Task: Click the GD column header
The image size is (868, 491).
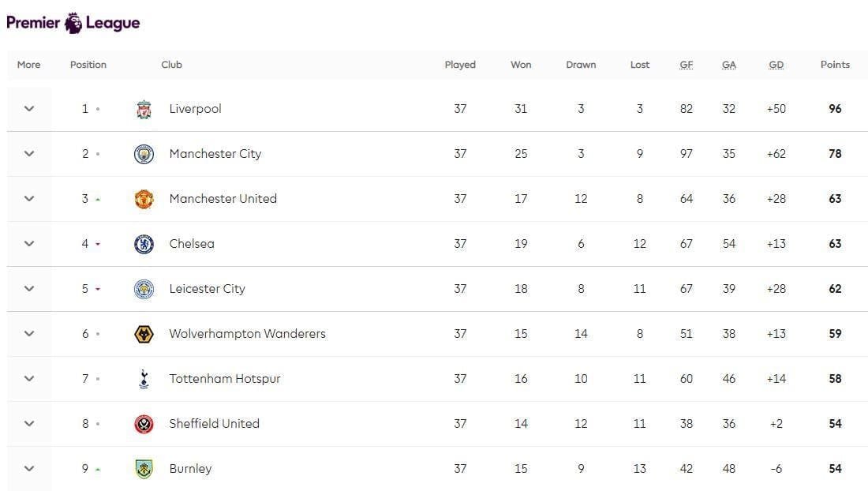Action: coord(776,65)
